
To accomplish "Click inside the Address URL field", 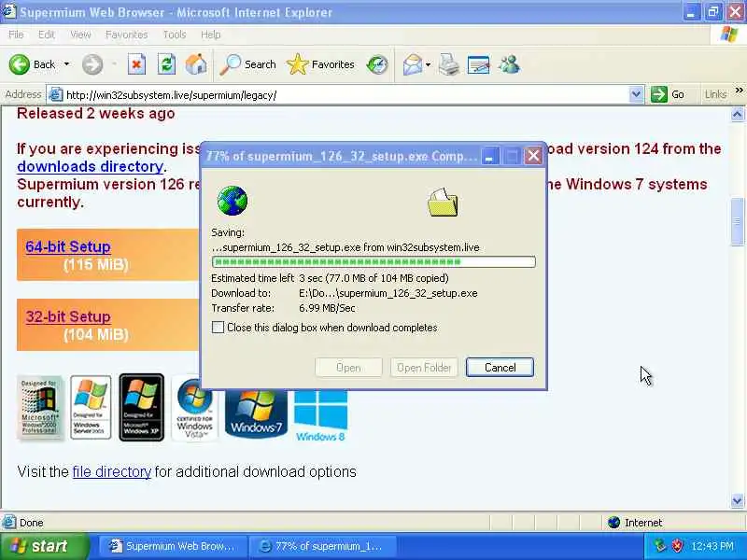I will [345, 95].
